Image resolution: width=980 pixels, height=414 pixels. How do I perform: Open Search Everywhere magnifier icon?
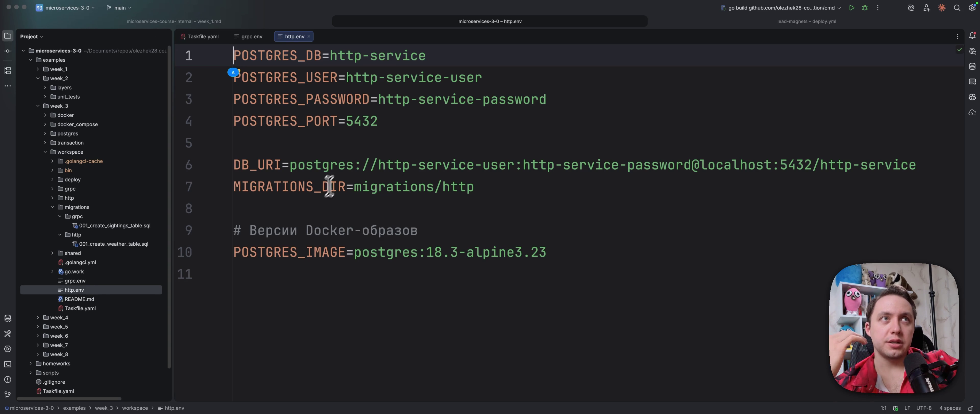point(957,8)
